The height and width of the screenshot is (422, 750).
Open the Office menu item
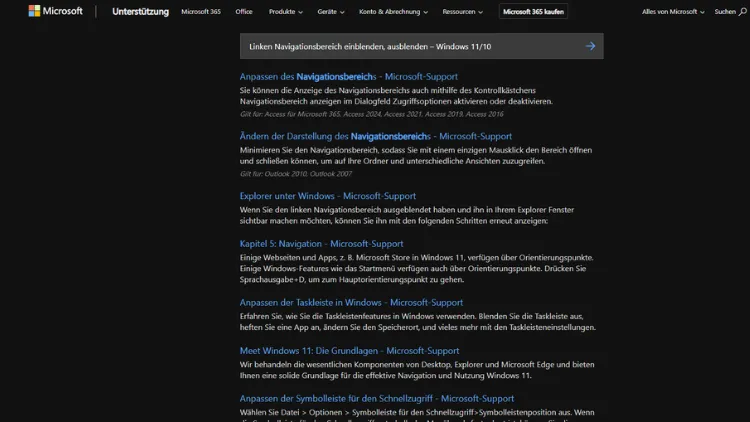[x=243, y=11]
